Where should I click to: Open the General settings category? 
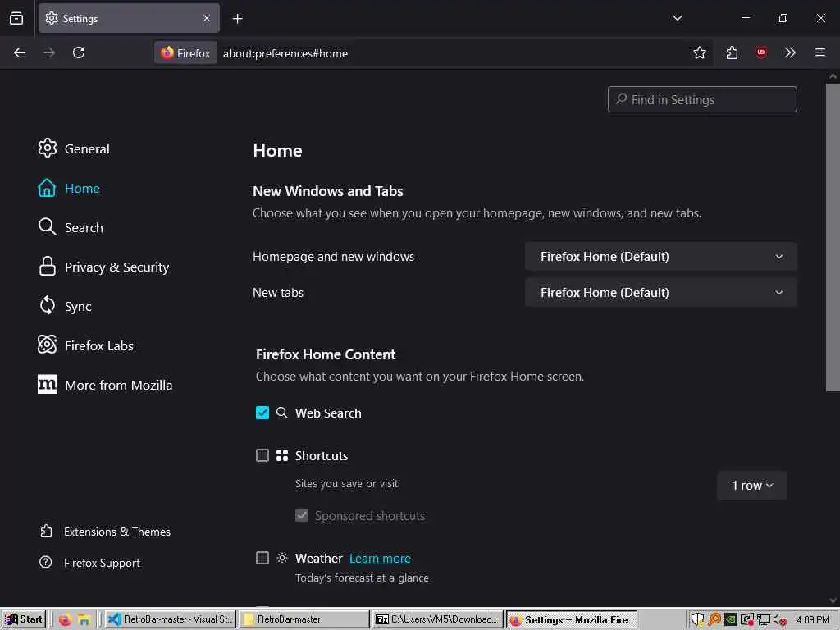pyautogui.click(x=74, y=148)
